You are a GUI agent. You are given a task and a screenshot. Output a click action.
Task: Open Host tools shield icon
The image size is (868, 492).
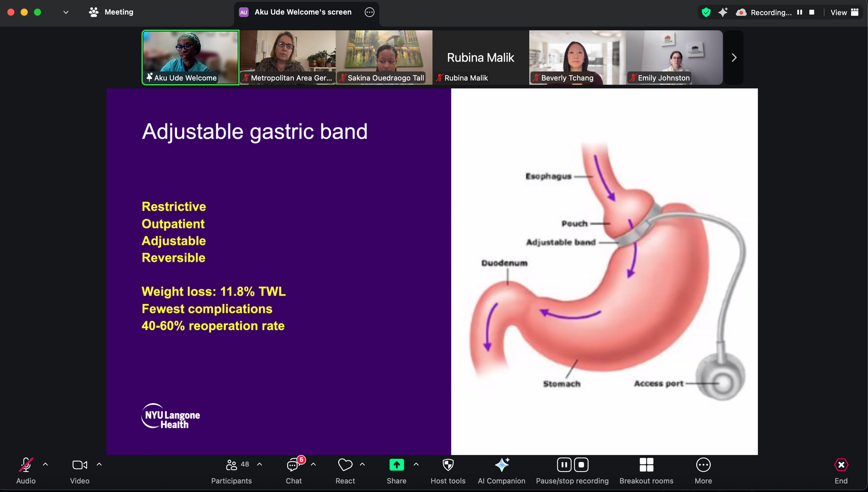(x=448, y=470)
